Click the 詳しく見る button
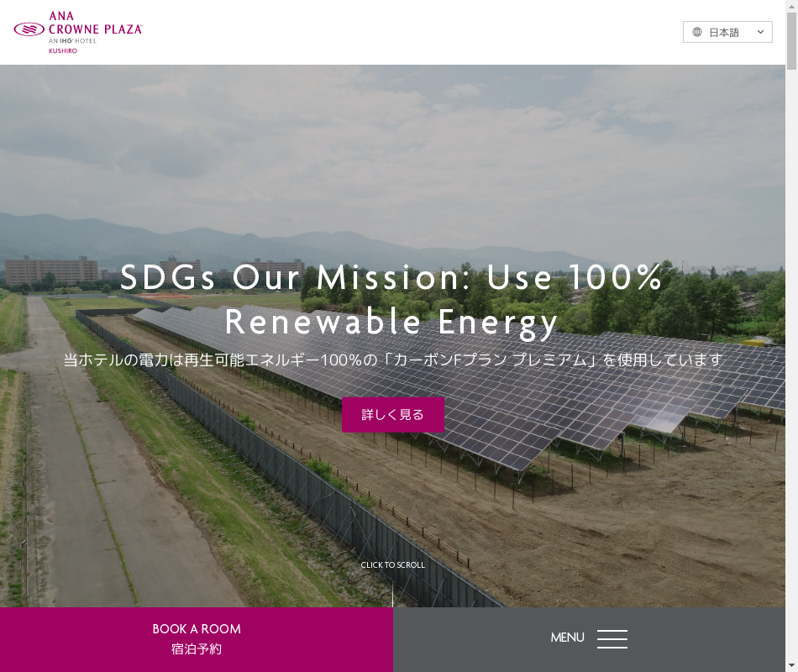798x672 pixels. 393,415
